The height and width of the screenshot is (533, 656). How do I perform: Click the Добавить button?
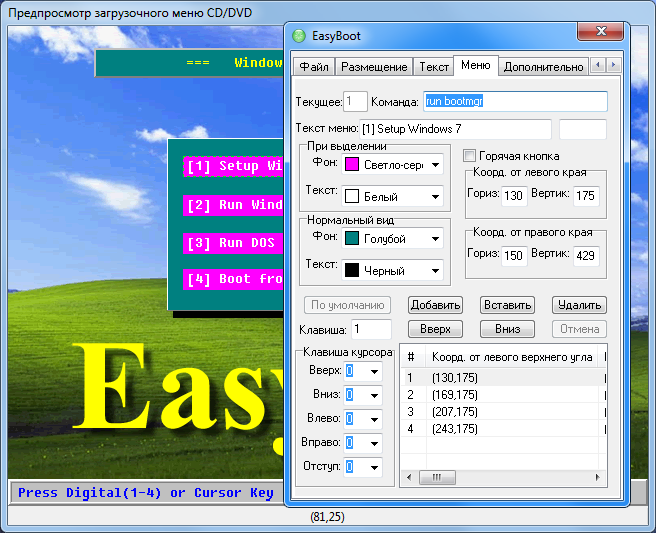click(435, 305)
